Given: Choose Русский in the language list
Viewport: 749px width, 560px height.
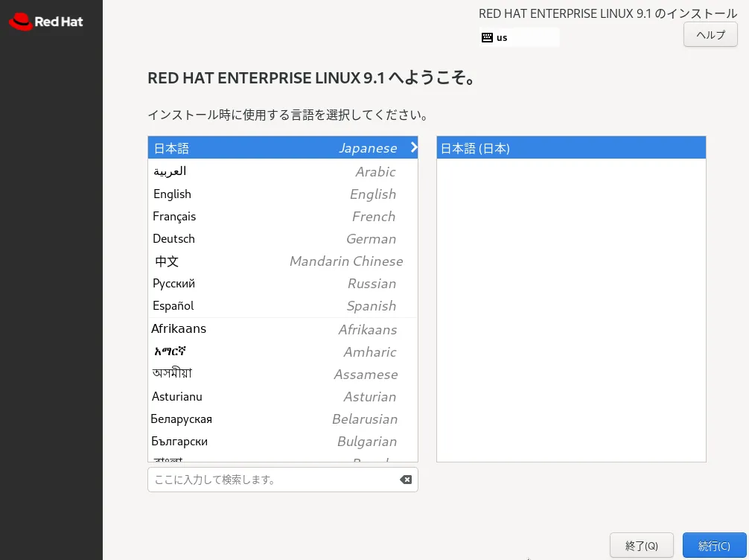Looking at the screenshot, I should [x=282, y=284].
